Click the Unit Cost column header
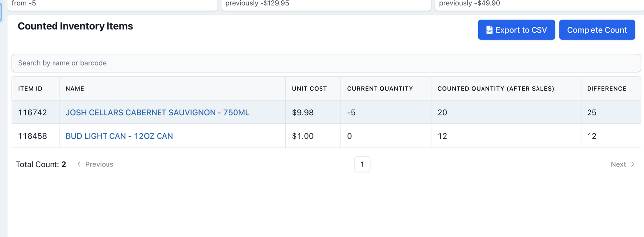 (310, 89)
